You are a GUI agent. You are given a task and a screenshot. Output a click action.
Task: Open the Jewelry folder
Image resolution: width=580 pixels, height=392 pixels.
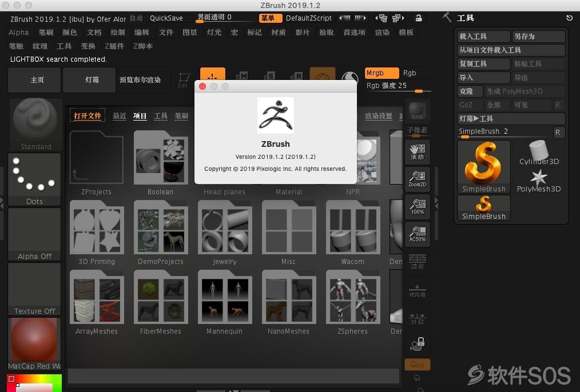(x=225, y=233)
